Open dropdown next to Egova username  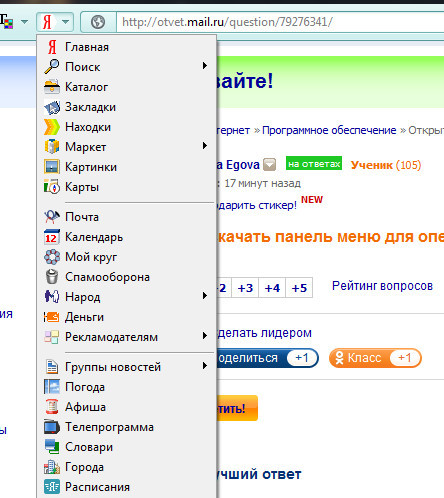[269, 165]
